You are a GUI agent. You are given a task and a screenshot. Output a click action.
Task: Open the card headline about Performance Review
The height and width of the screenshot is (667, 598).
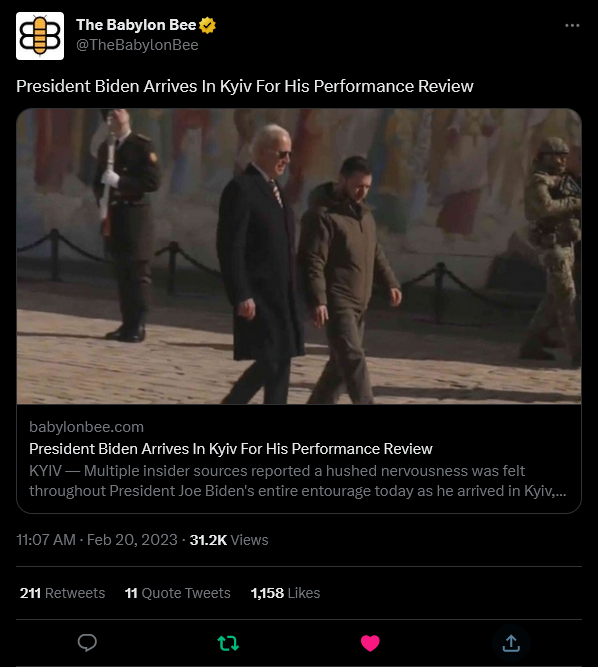pyautogui.click(x=231, y=449)
